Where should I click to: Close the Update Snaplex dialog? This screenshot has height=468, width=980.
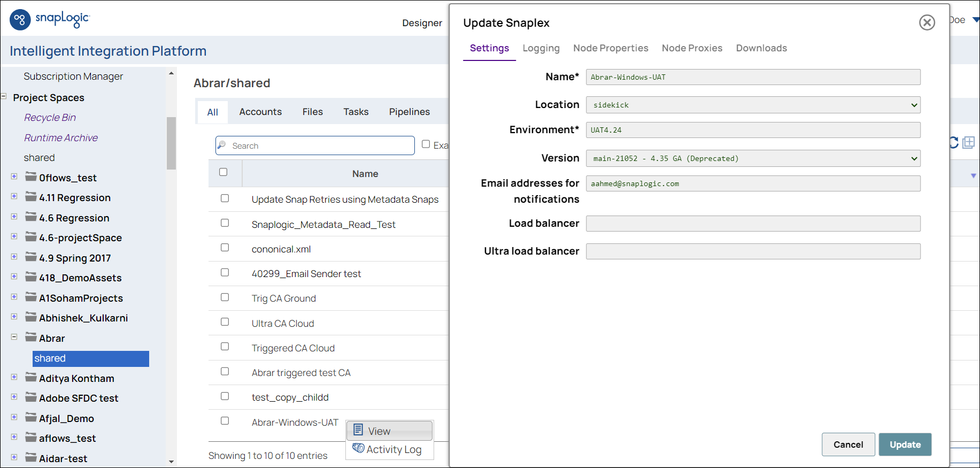[927, 22]
